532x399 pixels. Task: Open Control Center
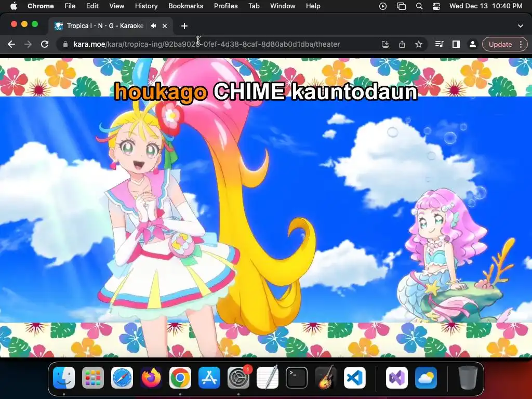pyautogui.click(x=436, y=6)
